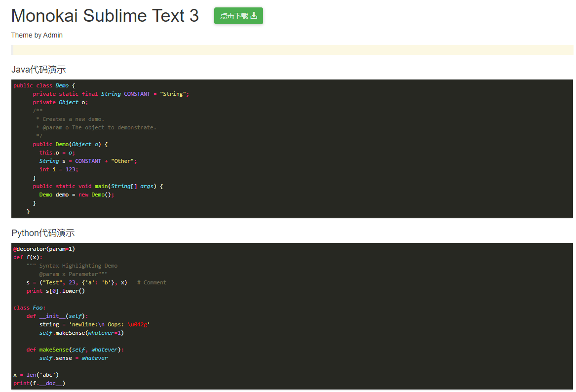Click the 'private Object o;' line
The height and width of the screenshot is (392, 576).
(60, 102)
